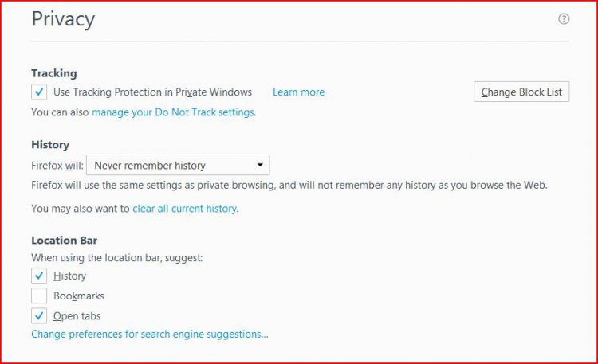Open the clear all current history link

click(x=185, y=209)
